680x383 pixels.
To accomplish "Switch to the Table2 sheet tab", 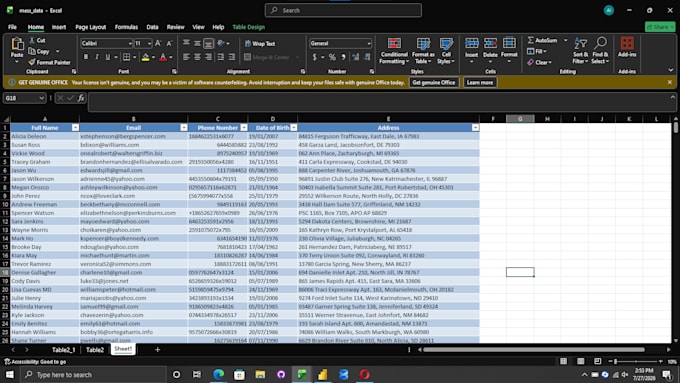I will [95, 350].
